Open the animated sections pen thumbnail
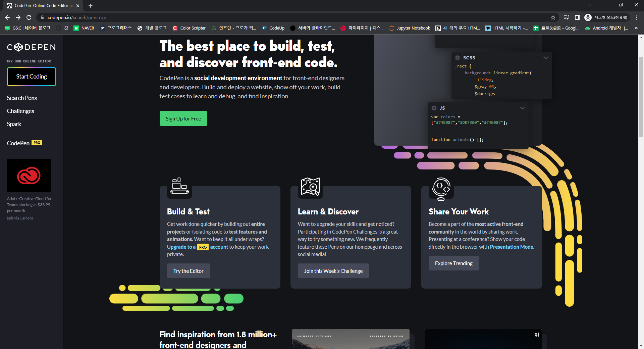Screen dimensions: 644x349 click(x=351, y=339)
